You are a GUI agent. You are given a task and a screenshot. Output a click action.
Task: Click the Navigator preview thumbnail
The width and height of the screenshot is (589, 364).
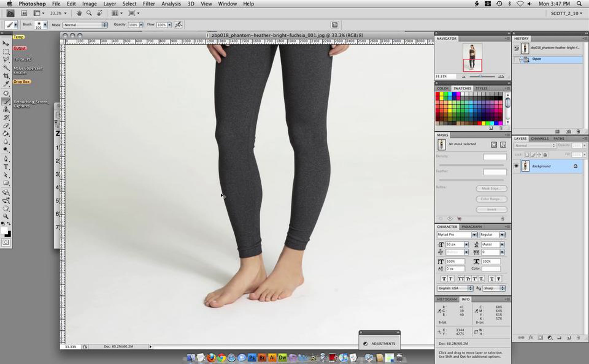[472, 58]
